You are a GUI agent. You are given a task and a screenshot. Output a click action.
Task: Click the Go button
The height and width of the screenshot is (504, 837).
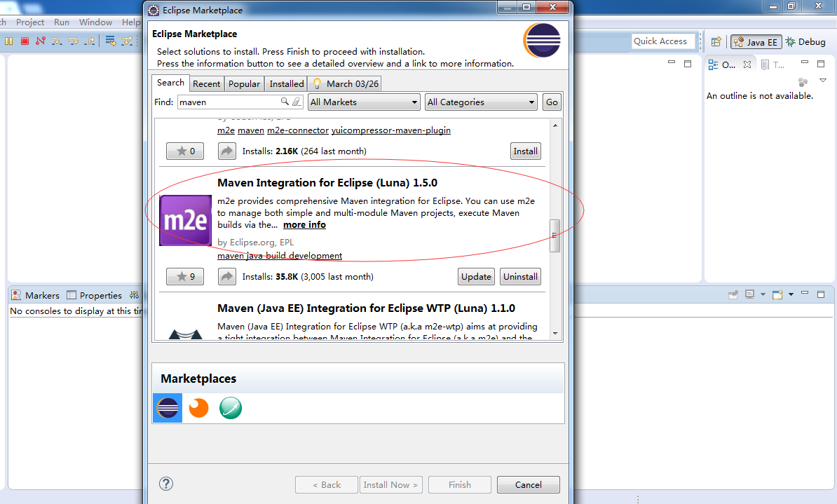pos(552,102)
